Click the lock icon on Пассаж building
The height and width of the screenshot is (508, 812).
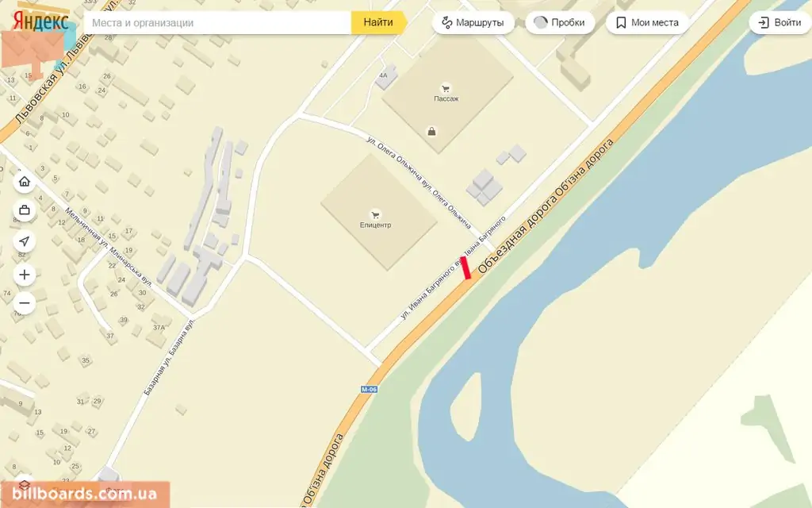[431, 132]
